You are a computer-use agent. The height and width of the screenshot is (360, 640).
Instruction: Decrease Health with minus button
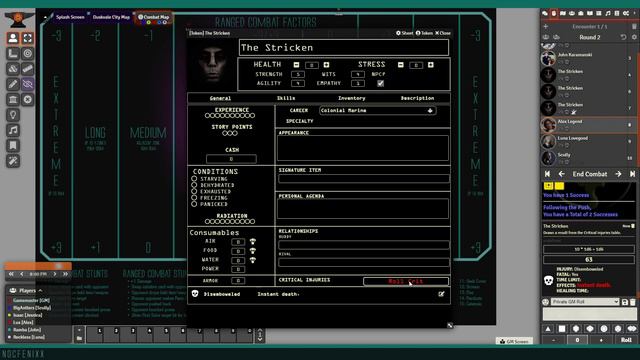point(296,65)
